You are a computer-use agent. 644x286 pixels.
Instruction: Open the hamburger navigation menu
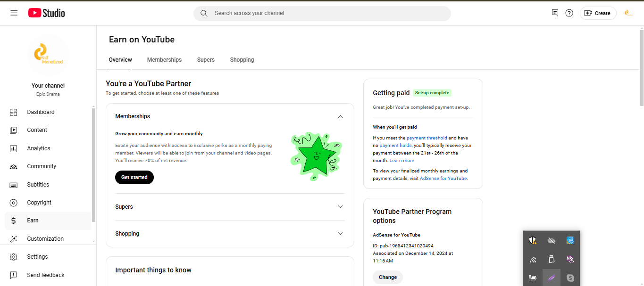coord(14,13)
